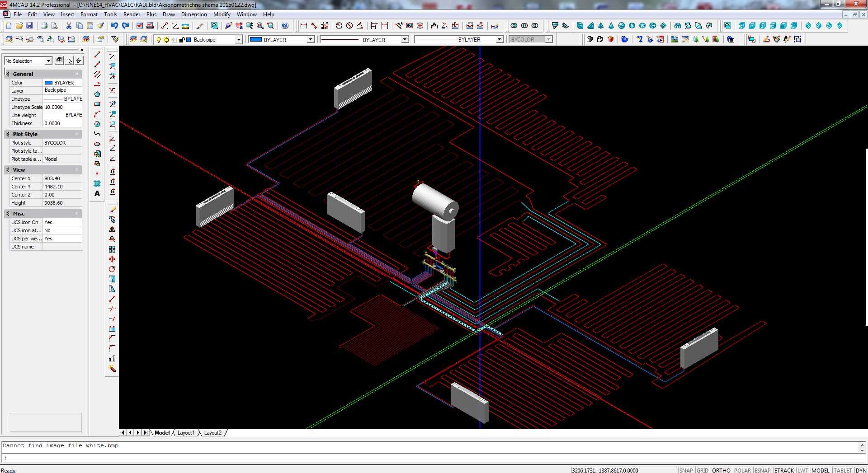Image resolution: width=868 pixels, height=473 pixels.
Task: Switch to the Layout1 tab
Action: 186,433
